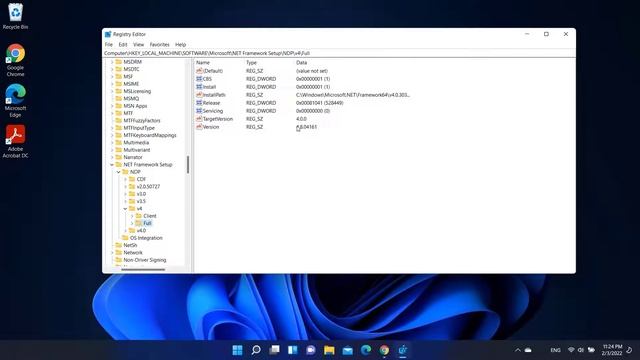Launch Google Chrome from the desktop
Screen dimensions: 640x360
click(15, 60)
